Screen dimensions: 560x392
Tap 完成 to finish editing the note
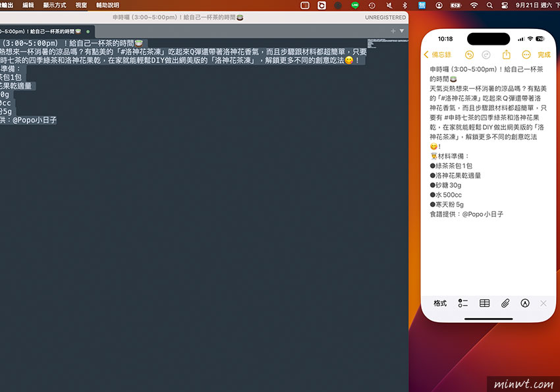click(544, 55)
